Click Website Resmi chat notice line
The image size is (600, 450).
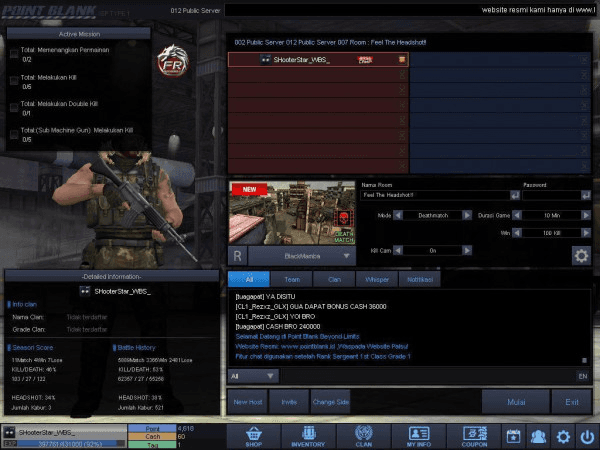coord(321,346)
